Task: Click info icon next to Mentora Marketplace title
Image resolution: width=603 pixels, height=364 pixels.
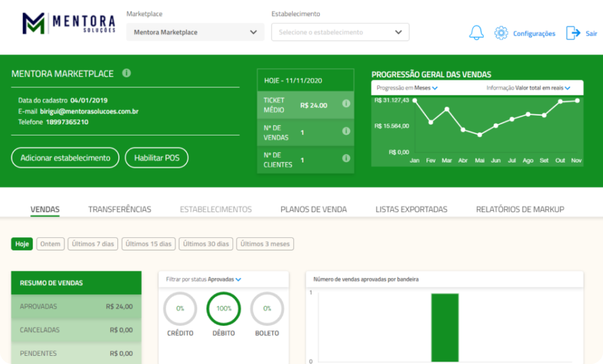Action: click(126, 73)
